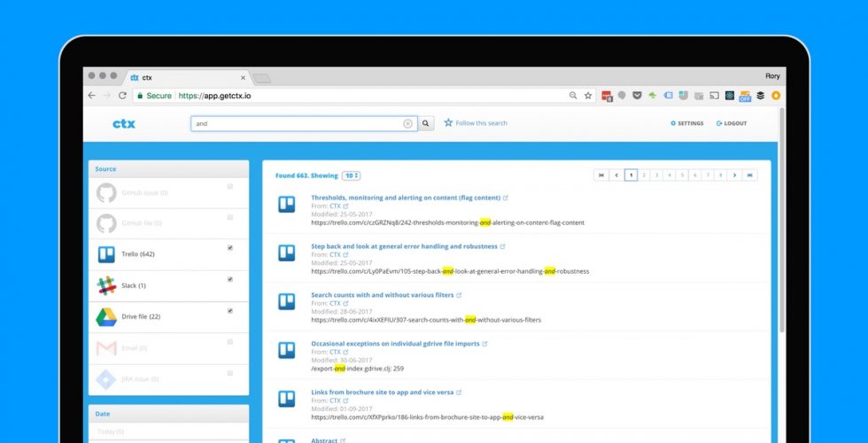Open SETTINGS in the header
The image size is (868, 443).
click(687, 123)
